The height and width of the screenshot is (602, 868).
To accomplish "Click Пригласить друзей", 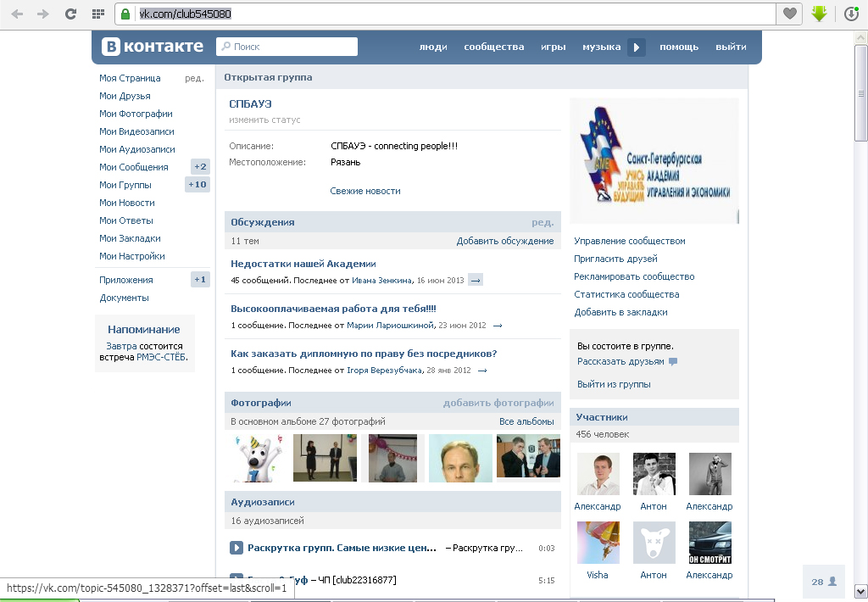I will pyautogui.click(x=615, y=259).
